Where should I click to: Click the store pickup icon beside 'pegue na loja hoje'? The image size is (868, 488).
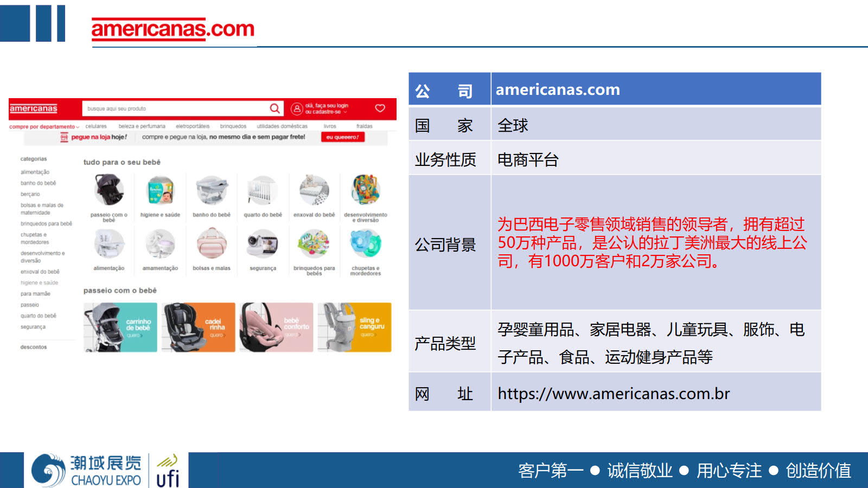pyautogui.click(x=64, y=137)
